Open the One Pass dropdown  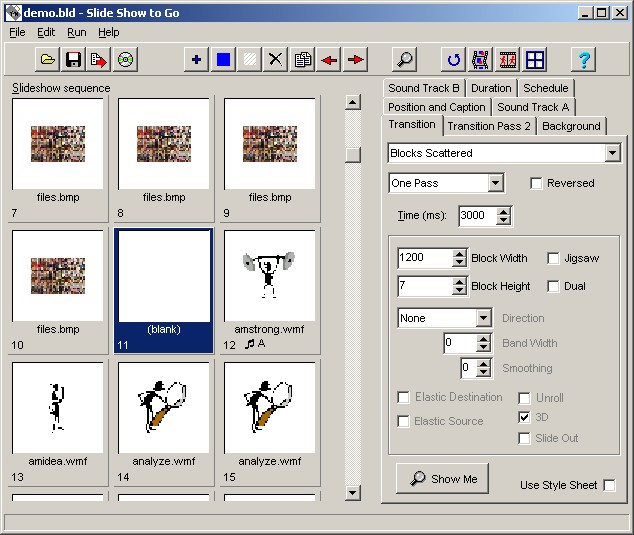point(496,183)
